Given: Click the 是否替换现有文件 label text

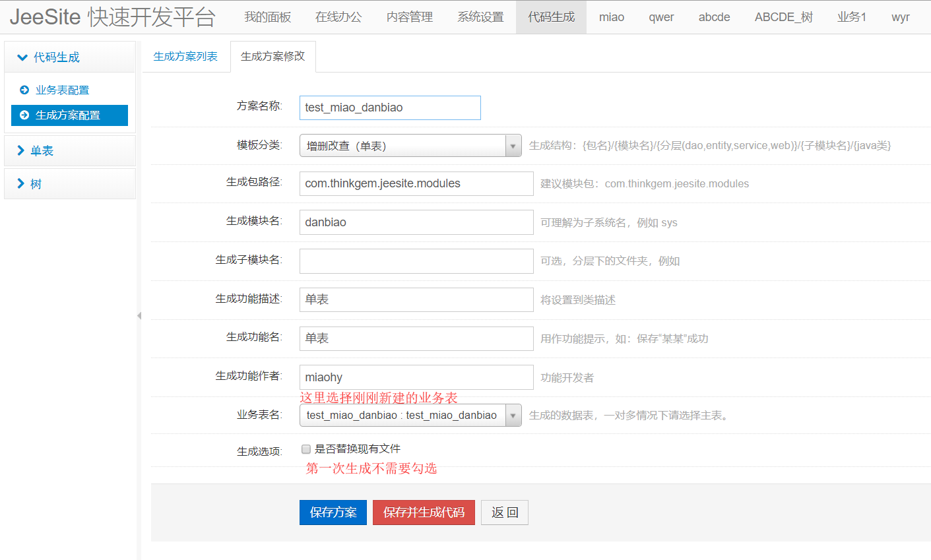Looking at the screenshot, I should pyautogui.click(x=358, y=449).
